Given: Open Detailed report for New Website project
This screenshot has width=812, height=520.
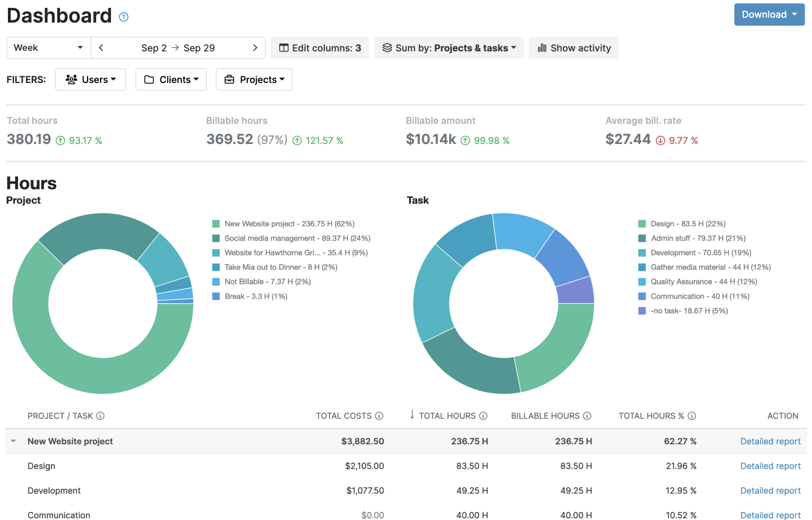Looking at the screenshot, I should 771,442.
